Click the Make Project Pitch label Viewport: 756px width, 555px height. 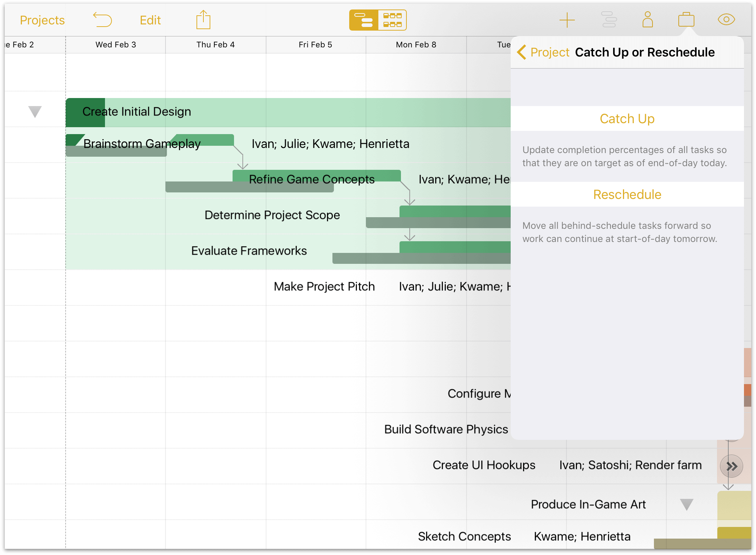pyautogui.click(x=324, y=286)
